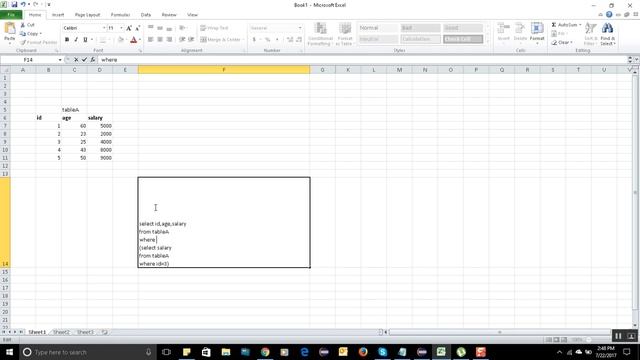
Task: Open the Calibri font name dropdown
Action: (104, 28)
